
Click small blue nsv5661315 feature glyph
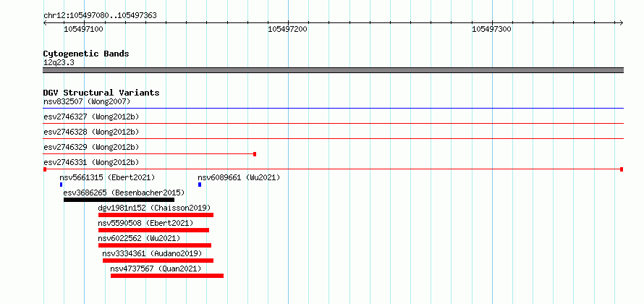click(62, 185)
